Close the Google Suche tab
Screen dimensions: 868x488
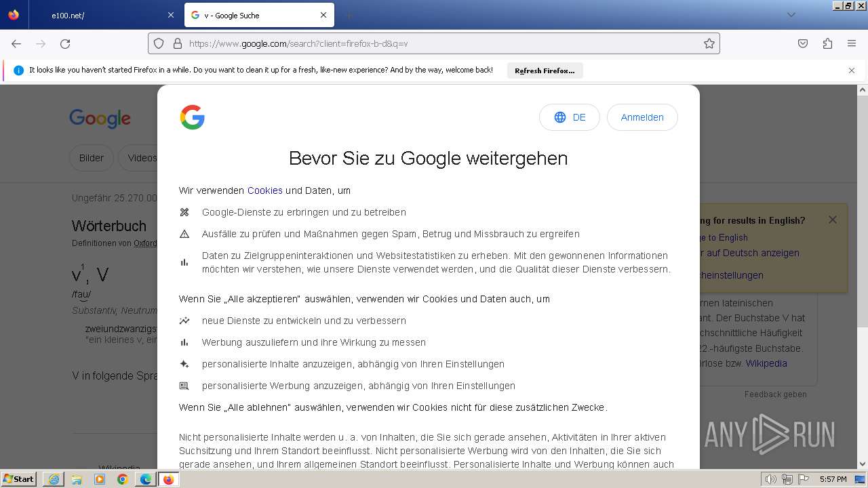click(323, 15)
